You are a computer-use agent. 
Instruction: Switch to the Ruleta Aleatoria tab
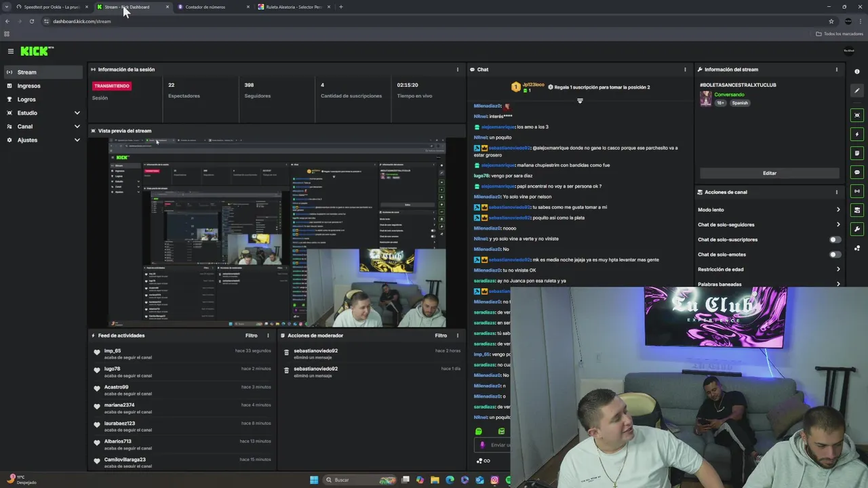(x=294, y=7)
